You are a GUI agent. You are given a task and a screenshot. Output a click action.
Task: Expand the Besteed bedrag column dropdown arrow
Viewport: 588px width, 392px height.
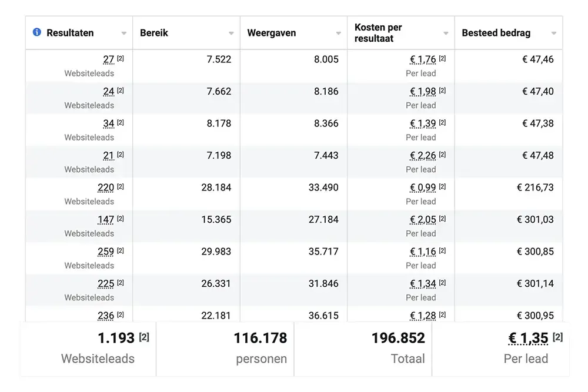click(x=553, y=33)
